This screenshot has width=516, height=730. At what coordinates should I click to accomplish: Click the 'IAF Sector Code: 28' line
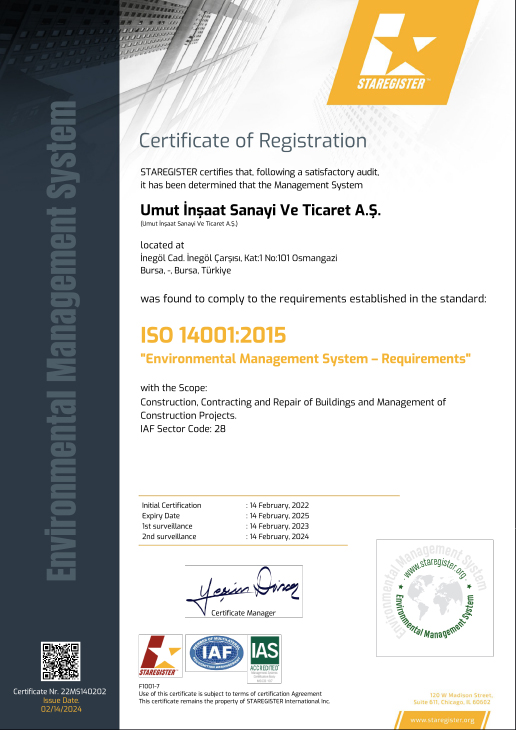coord(183,429)
